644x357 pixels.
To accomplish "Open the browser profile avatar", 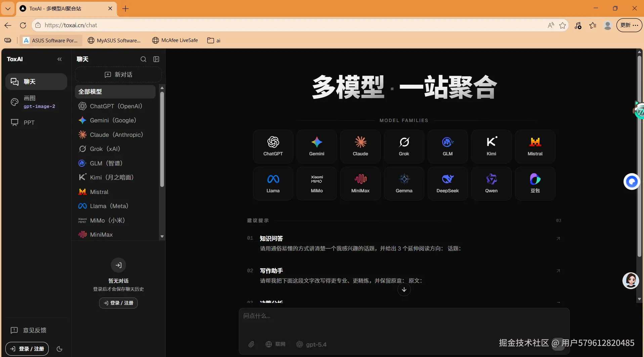I will click(x=607, y=25).
